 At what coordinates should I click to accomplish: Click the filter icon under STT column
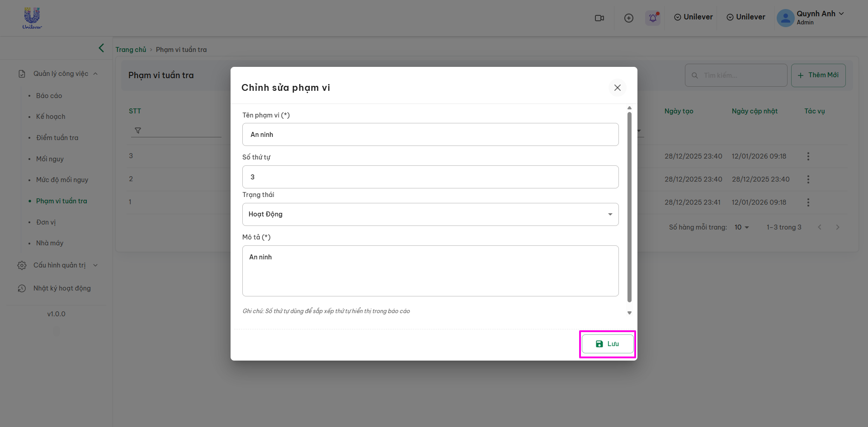[138, 131]
